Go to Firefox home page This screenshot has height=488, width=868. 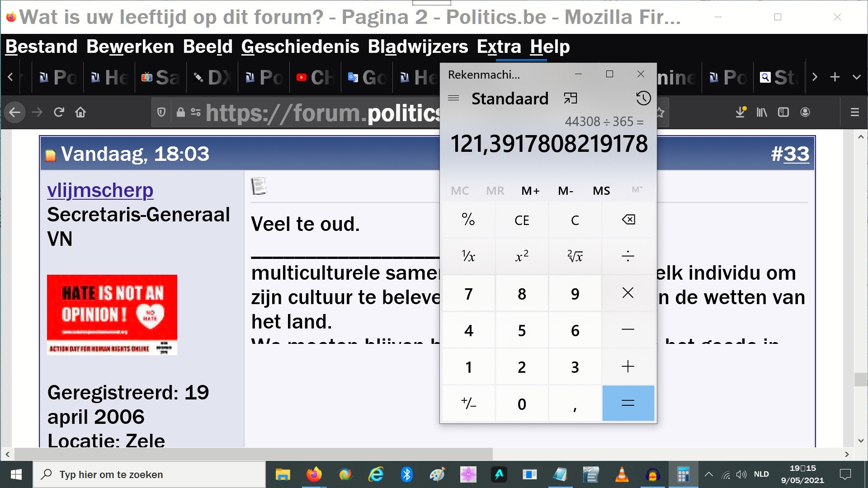80,112
